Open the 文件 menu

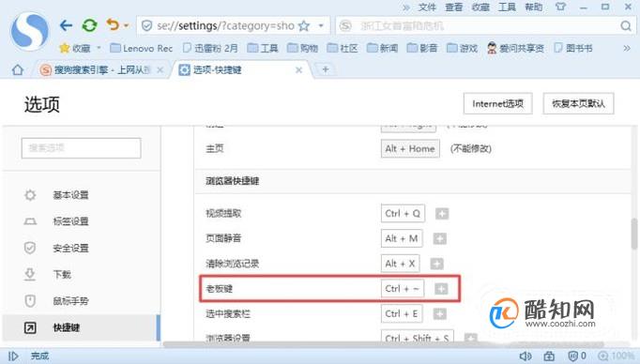pos(427,8)
